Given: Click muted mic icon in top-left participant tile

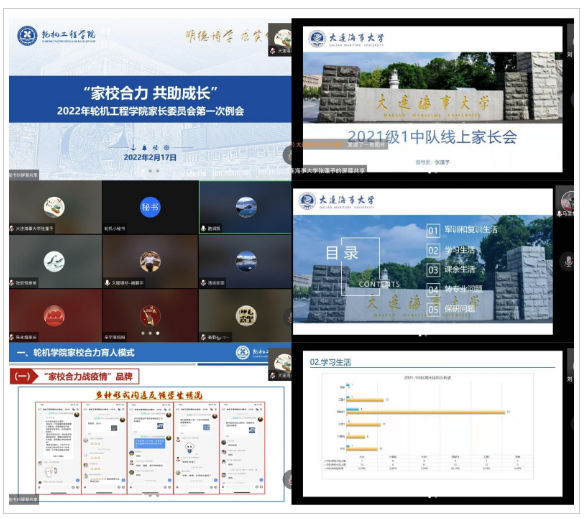Looking at the screenshot, I should pyautogui.click(x=12, y=228).
